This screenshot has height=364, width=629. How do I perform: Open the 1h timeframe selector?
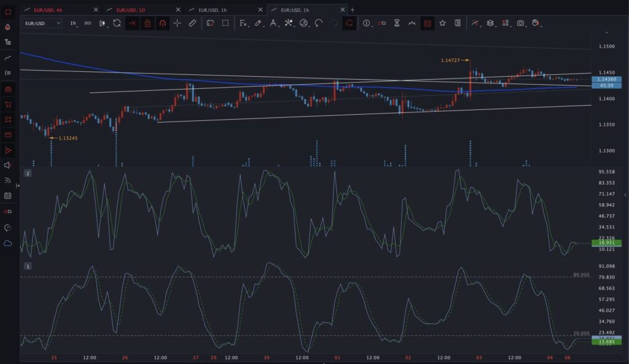(74, 23)
